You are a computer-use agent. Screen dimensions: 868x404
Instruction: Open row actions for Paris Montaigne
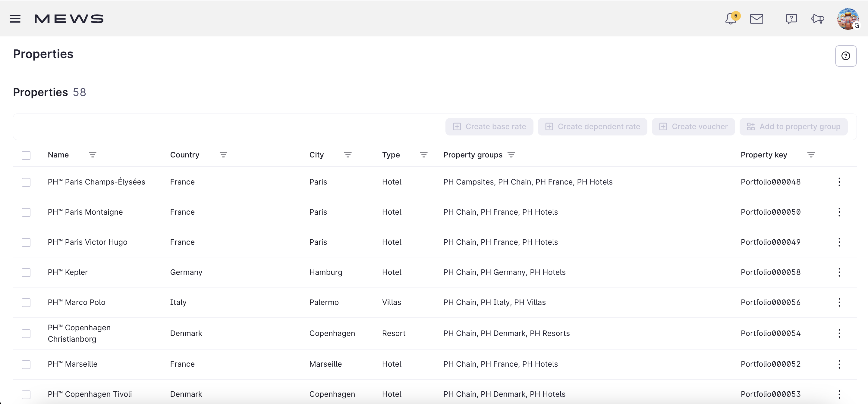click(839, 212)
